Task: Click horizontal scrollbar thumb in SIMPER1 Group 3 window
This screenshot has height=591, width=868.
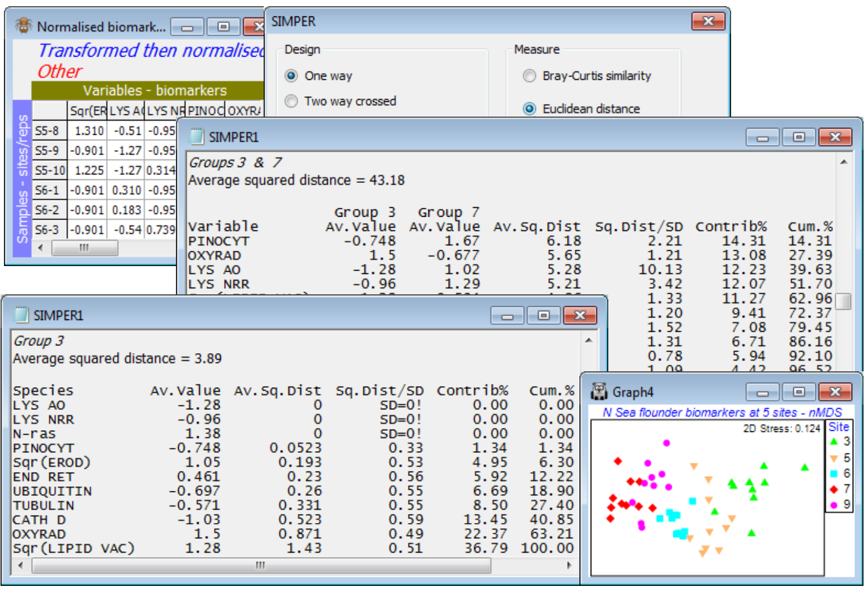Action: pos(261,565)
